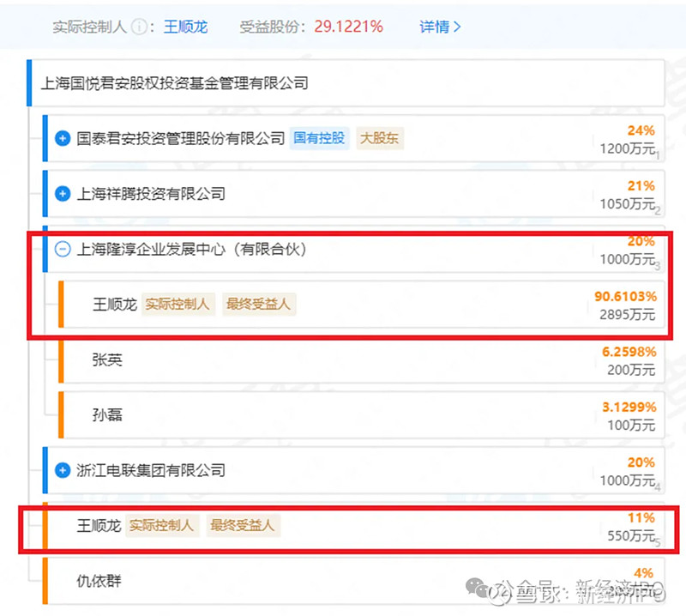Expand 国泰君安投资管理股份有限公司 shareholder node
This screenshot has width=686, height=616.
(63, 138)
